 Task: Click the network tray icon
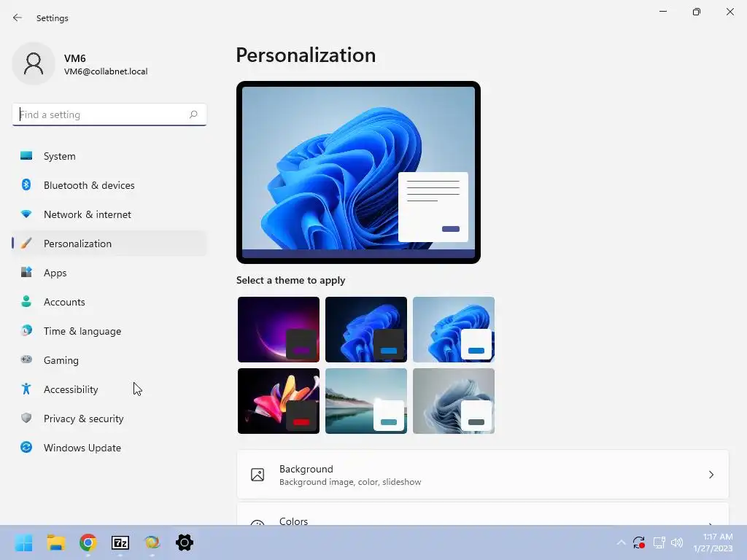659,542
